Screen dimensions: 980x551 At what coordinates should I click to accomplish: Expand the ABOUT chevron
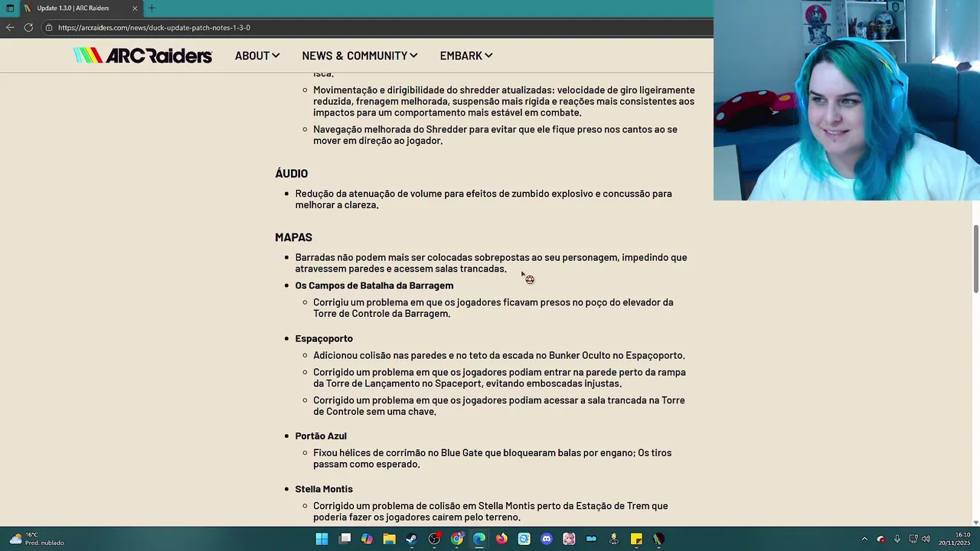276,56
